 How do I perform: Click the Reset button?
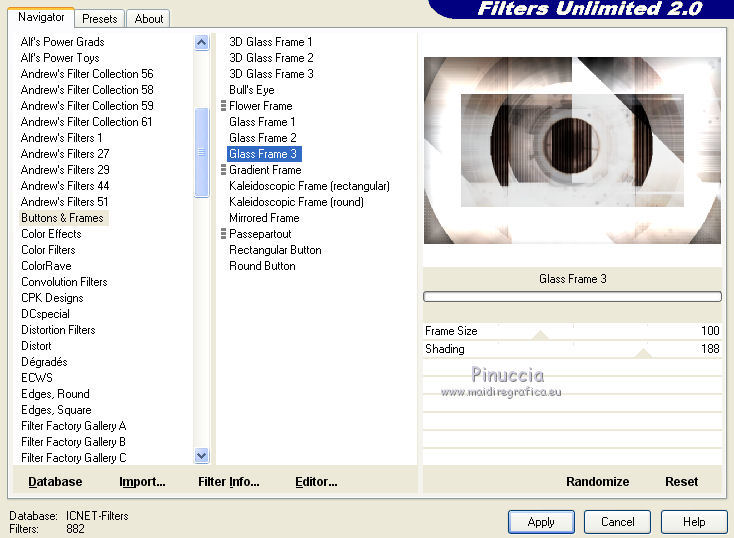pos(682,482)
